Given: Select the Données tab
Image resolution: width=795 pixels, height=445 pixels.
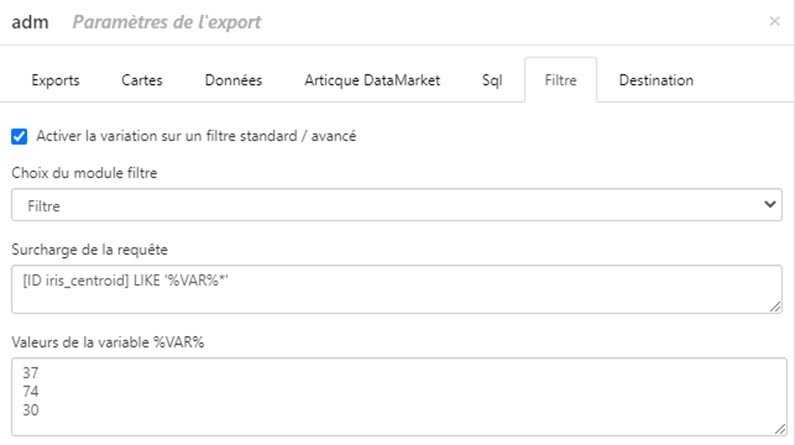Looking at the screenshot, I should (x=233, y=80).
